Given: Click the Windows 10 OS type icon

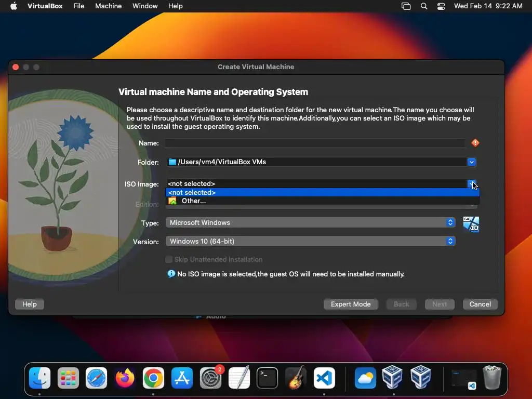Looking at the screenshot, I should pyautogui.click(x=471, y=224).
